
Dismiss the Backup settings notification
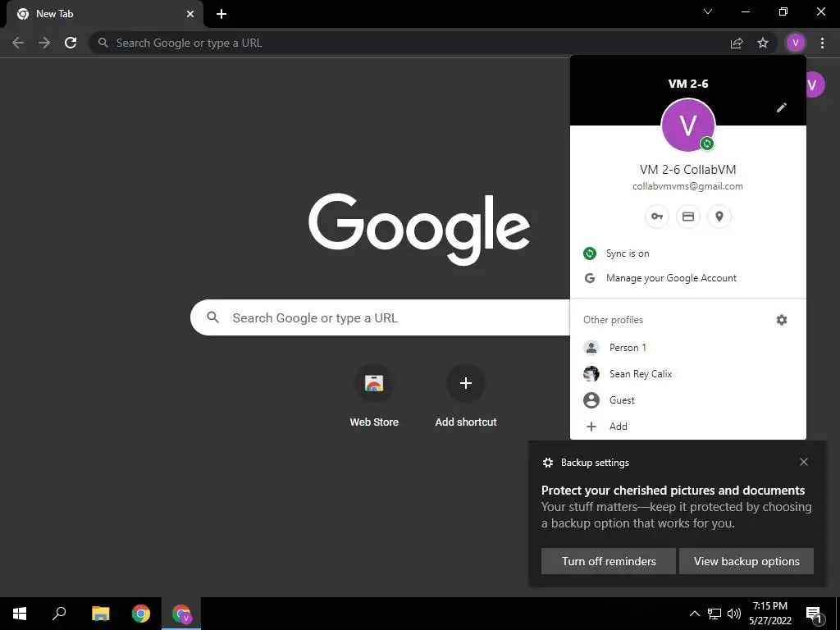(x=804, y=462)
